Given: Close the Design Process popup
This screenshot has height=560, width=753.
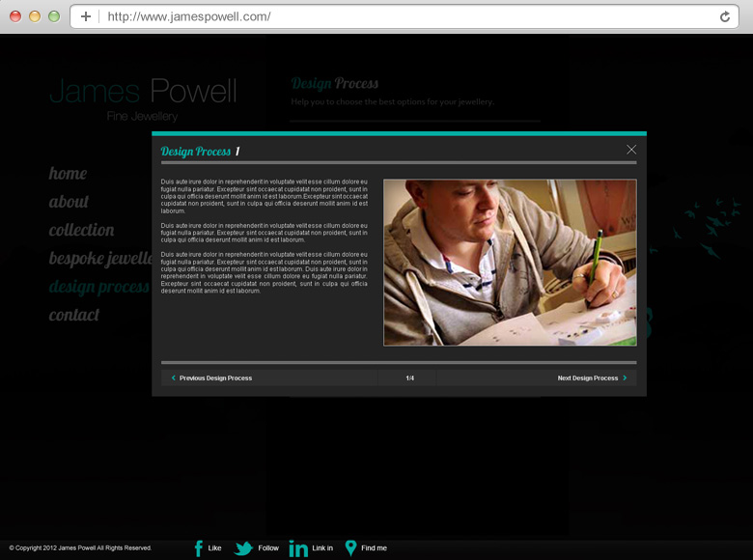Looking at the screenshot, I should [631, 150].
